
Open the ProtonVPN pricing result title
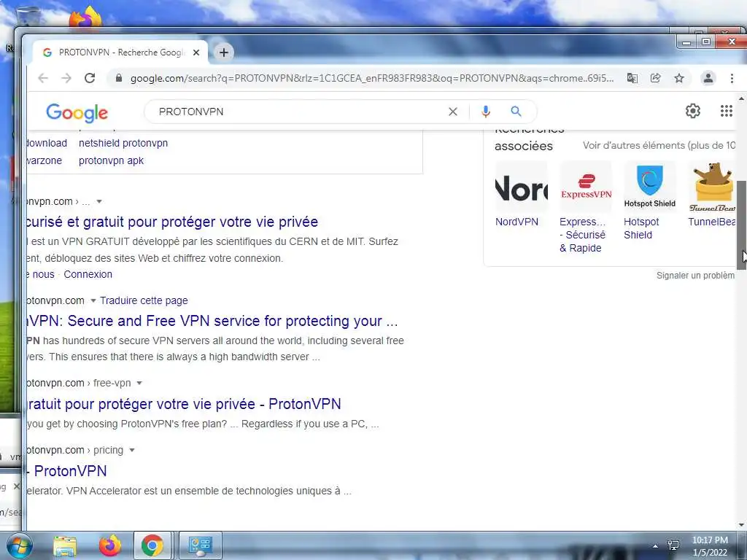point(66,471)
